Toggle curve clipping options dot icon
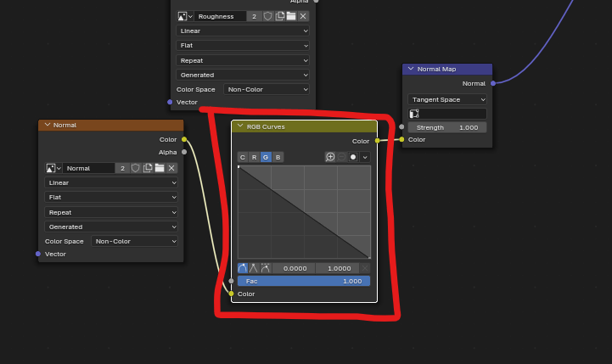Screen dimensions: 612x364 click(x=353, y=157)
